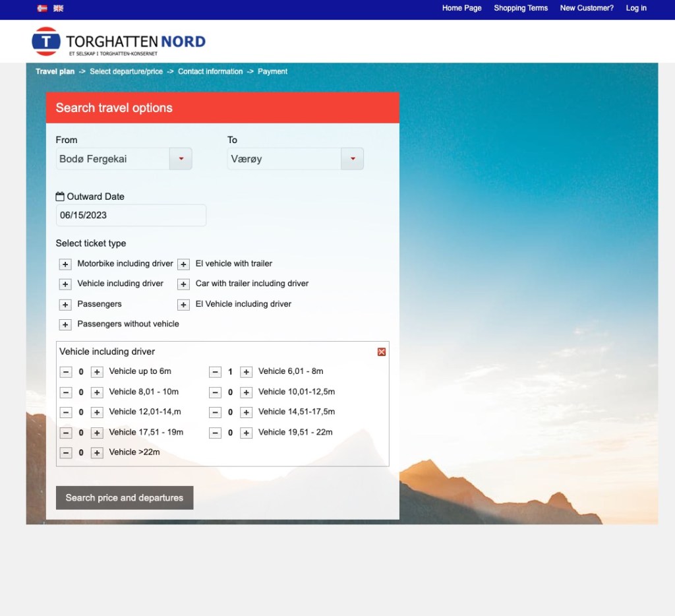Switch language to English flag

[59, 9]
